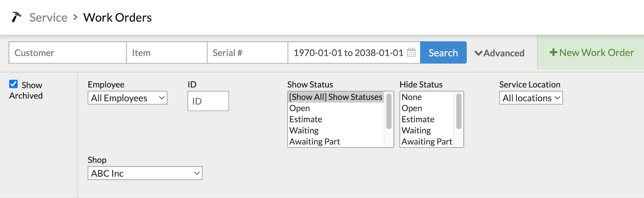
Task: Select Awaiting Part in Hide Status list
Action: click(427, 141)
